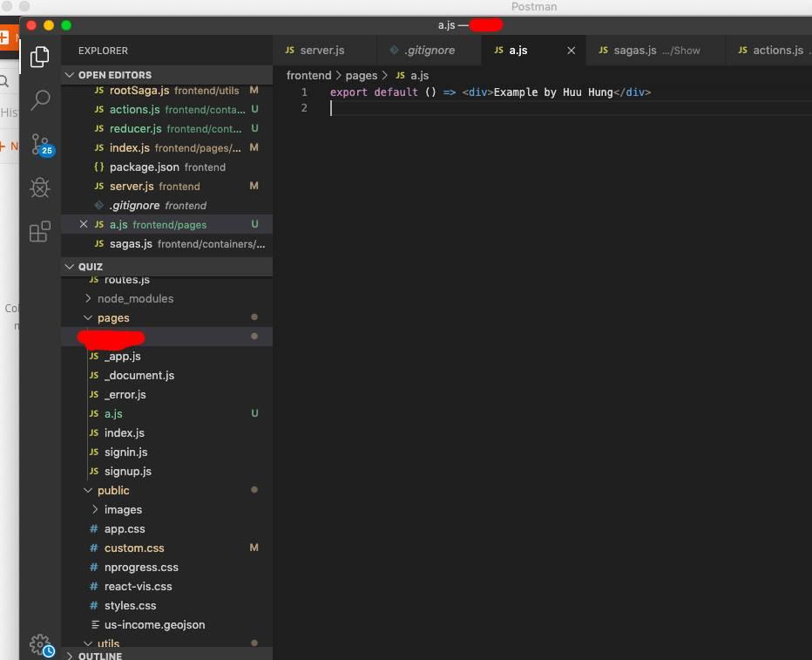Switch to the .gitignore tab
This screenshot has height=660, width=812.
tap(429, 51)
